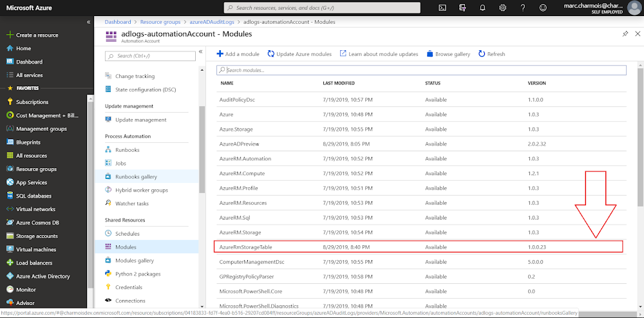644x318 pixels.
Task: Click Add a module
Action: point(238,54)
